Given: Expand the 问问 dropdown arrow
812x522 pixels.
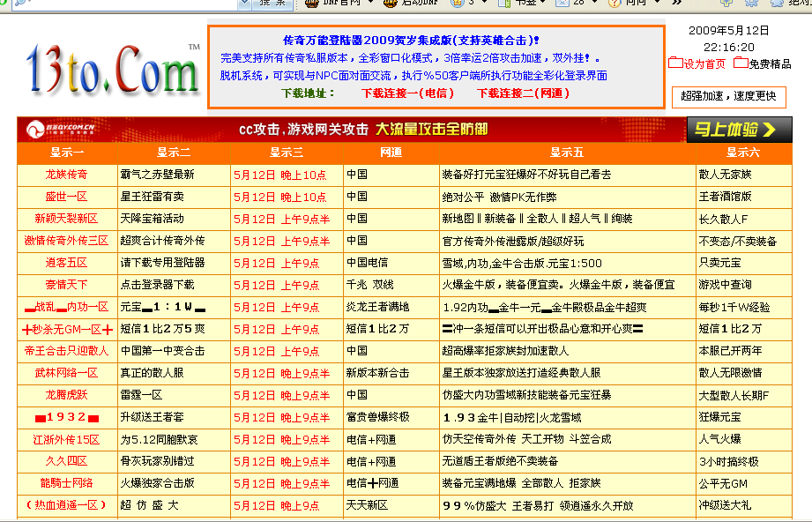Looking at the screenshot, I should coord(657,4).
